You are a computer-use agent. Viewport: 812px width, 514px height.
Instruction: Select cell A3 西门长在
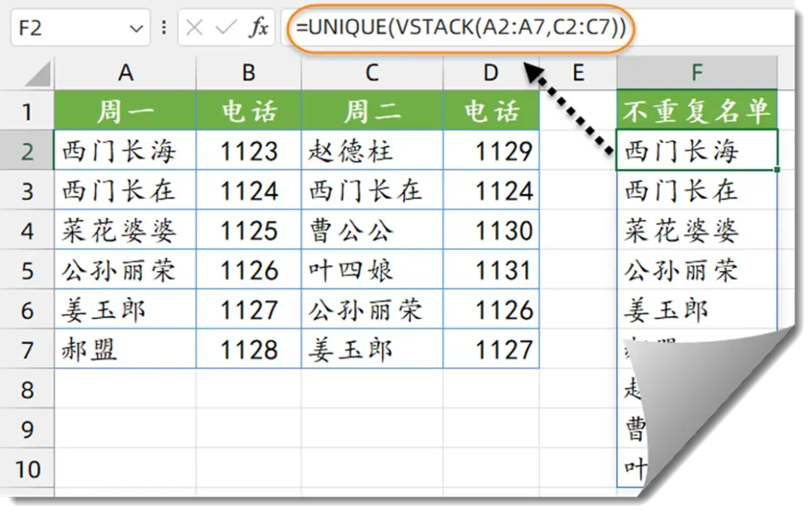coord(126,190)
